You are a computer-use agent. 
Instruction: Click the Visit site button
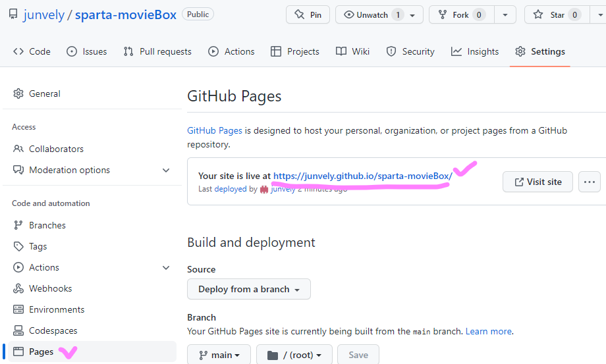(537, 182)
